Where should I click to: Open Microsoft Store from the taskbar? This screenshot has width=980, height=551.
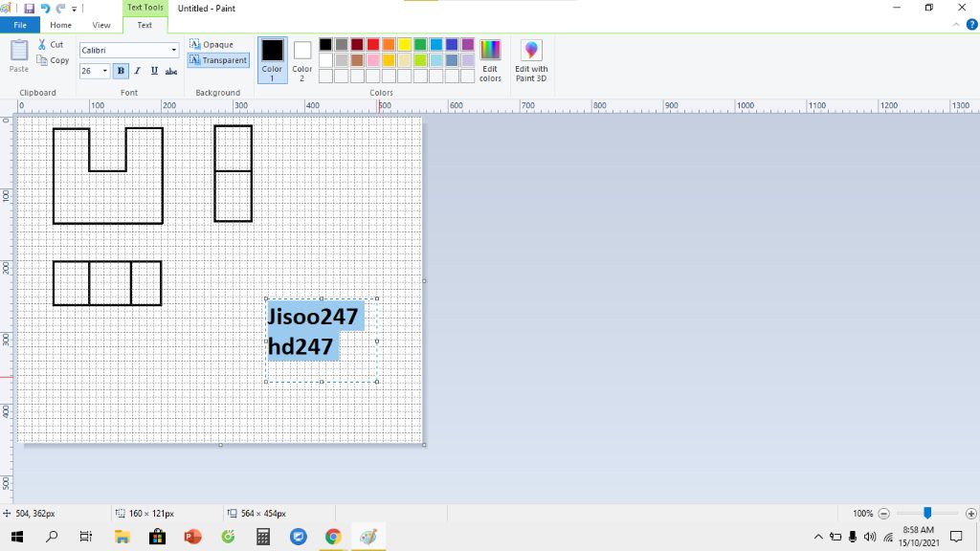[158, 537]
